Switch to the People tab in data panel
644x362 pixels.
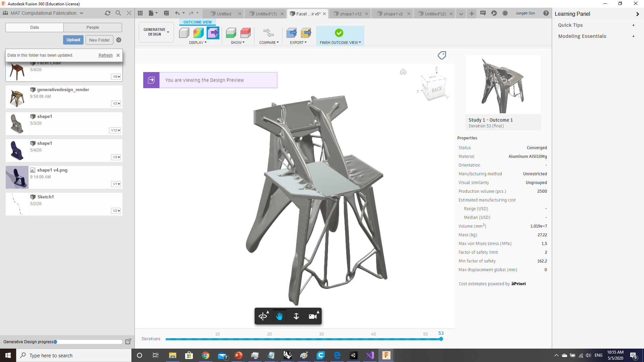pyautogui.click(x=93, y=27)
